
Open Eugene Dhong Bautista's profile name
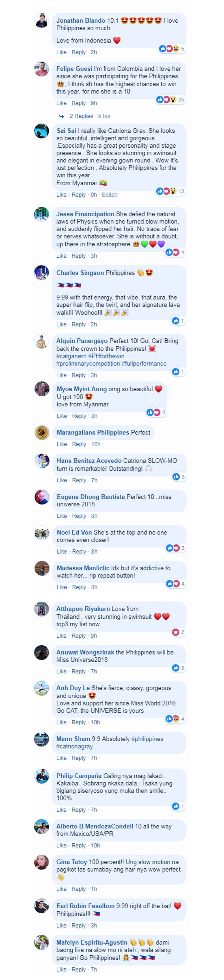click(x=91, y=496)
